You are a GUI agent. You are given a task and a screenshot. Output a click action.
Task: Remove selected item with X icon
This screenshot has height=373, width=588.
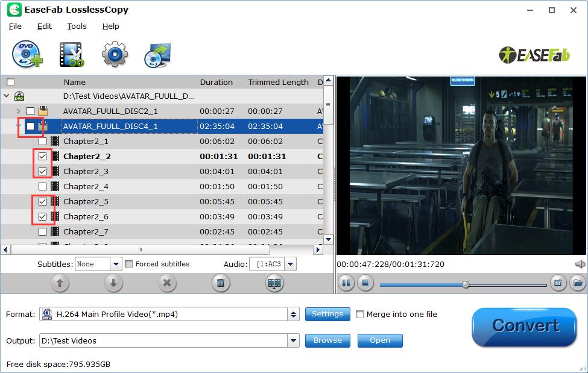pyautogui.click(x=167, y=283)
